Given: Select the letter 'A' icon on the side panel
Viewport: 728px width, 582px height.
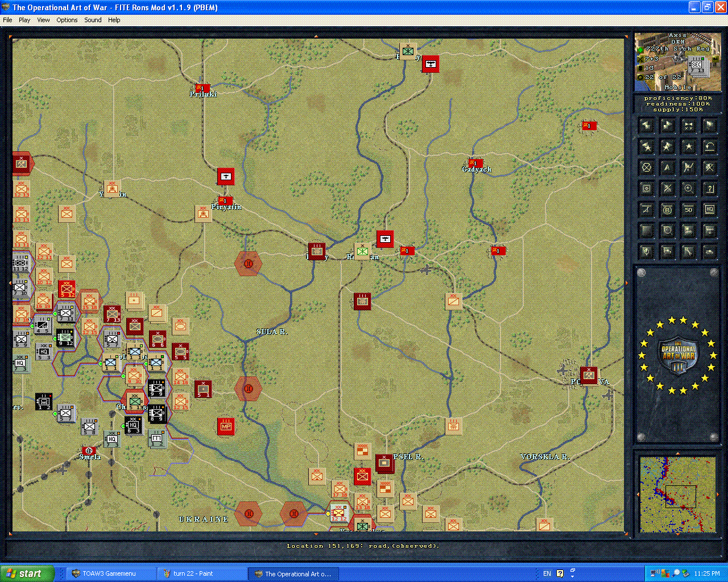Looking at the screenshot, I should (x=667, y=167).
